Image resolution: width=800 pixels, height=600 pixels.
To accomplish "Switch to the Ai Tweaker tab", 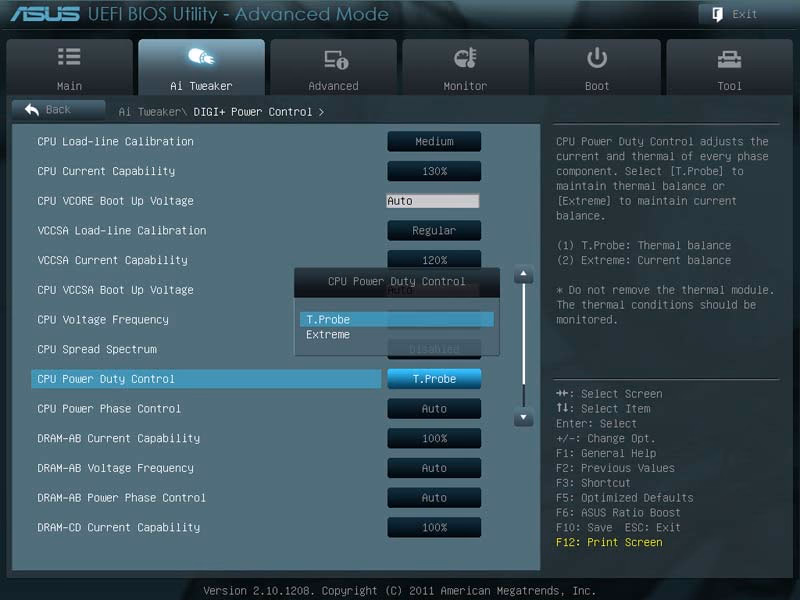I will tap(202, 67).
